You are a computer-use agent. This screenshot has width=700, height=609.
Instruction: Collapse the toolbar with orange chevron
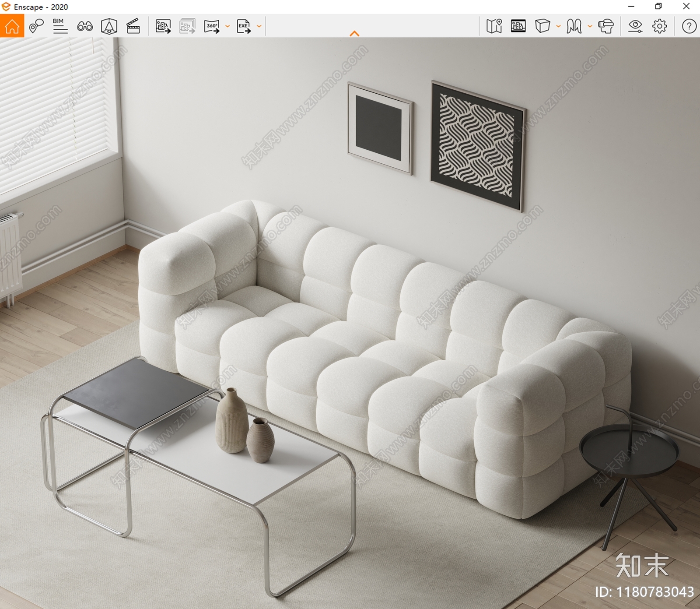(354, 33)
